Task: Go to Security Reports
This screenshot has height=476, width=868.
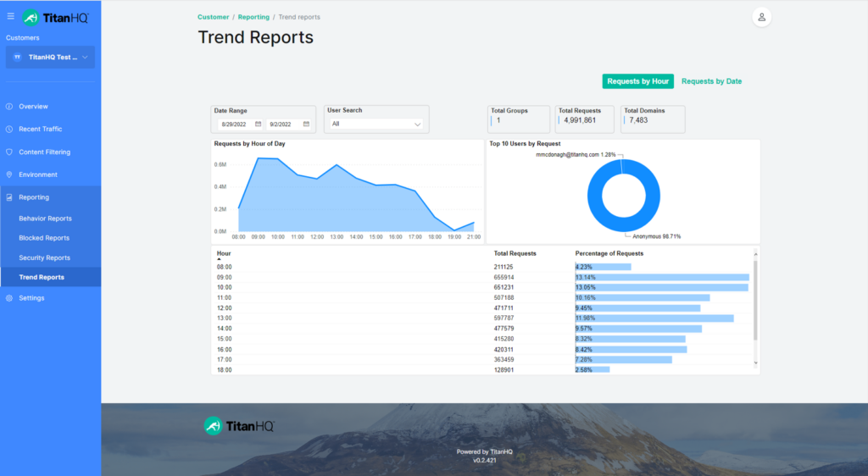Action: point(44,257)
